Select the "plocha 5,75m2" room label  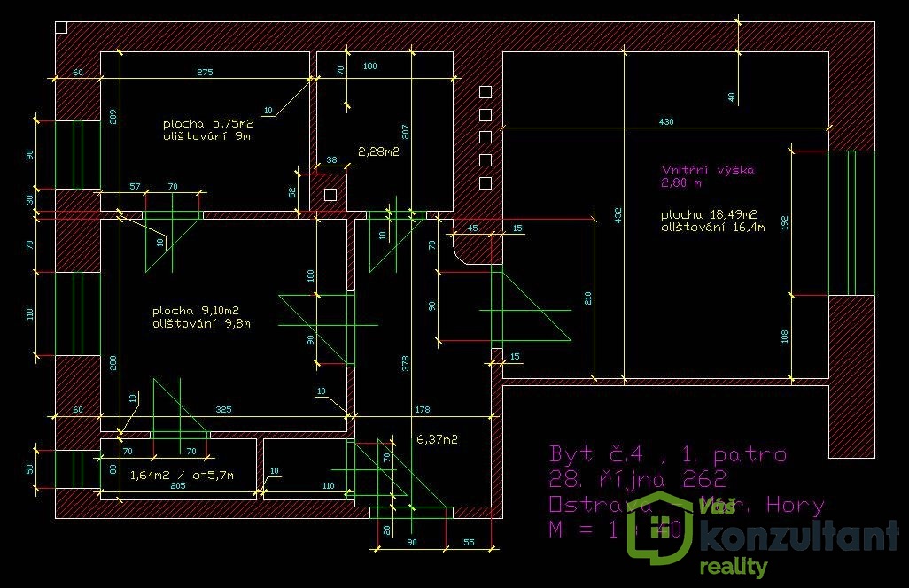(208, 124)
